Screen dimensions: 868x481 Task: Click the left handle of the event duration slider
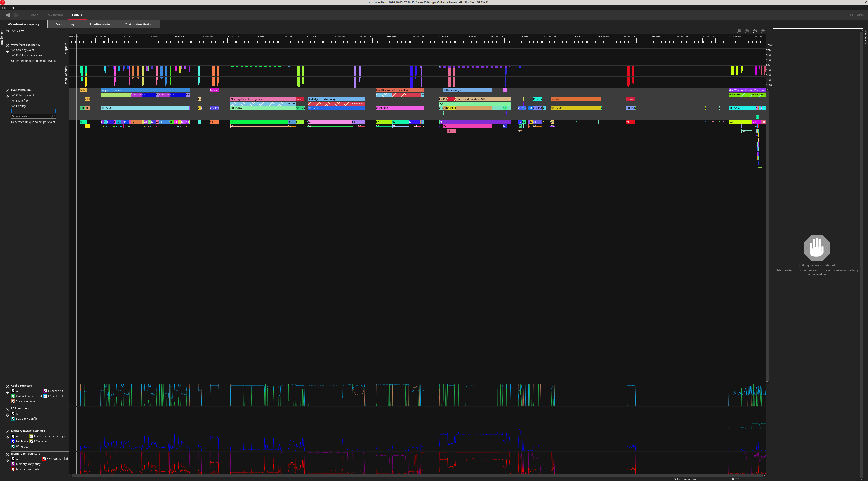[12, 111]
